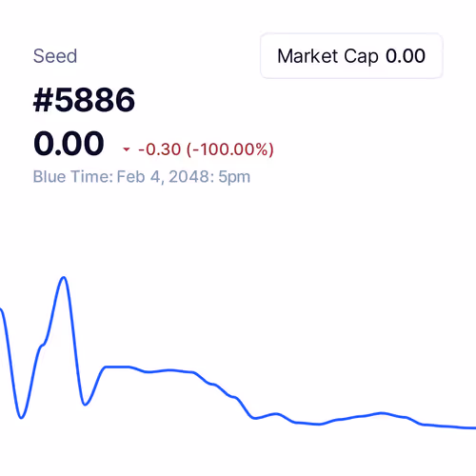
Task: Click the (-100.00%) percentage change text
Action: pyautogui.click(x=230, y=149)
